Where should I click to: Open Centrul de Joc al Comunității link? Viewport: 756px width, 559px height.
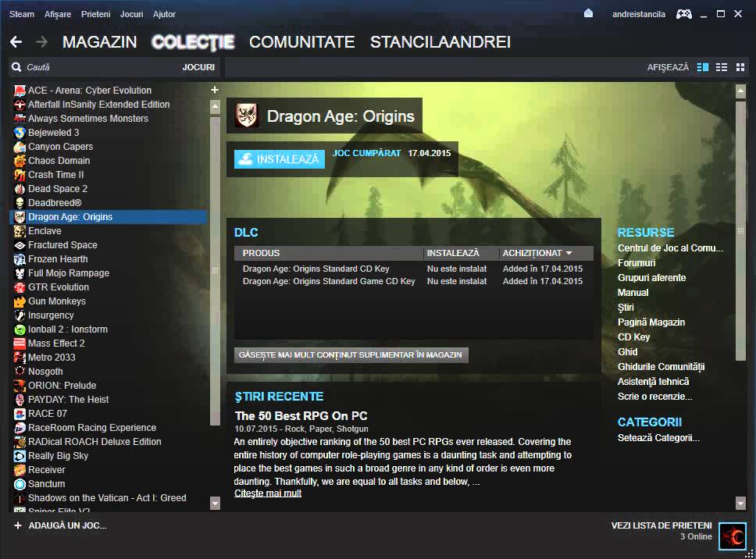[670, 247]
